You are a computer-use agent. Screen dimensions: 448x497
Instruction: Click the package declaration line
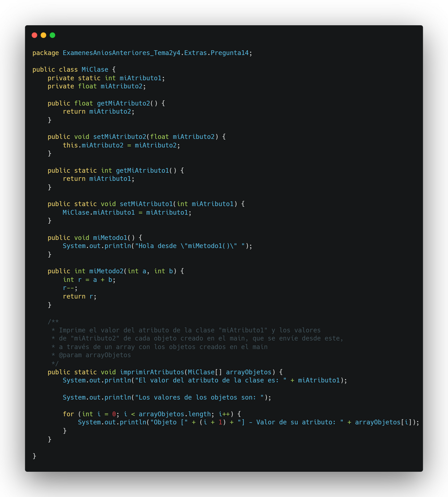[142, 53]
